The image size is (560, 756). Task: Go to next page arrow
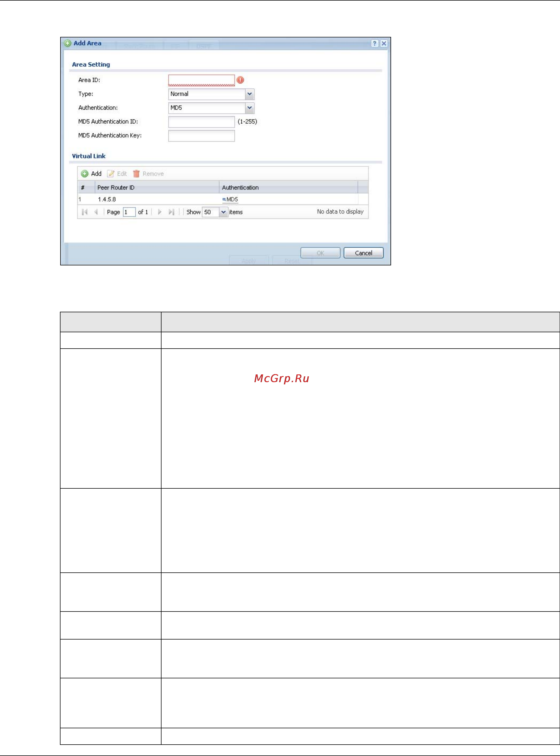click(x=160, y=212)
